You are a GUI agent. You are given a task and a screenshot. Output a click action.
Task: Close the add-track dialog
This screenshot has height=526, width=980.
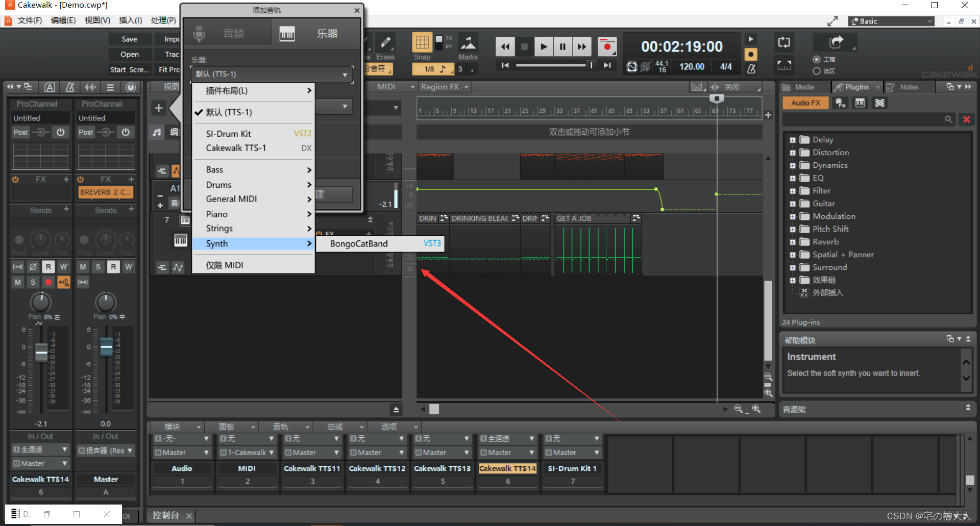coord(357,10)
